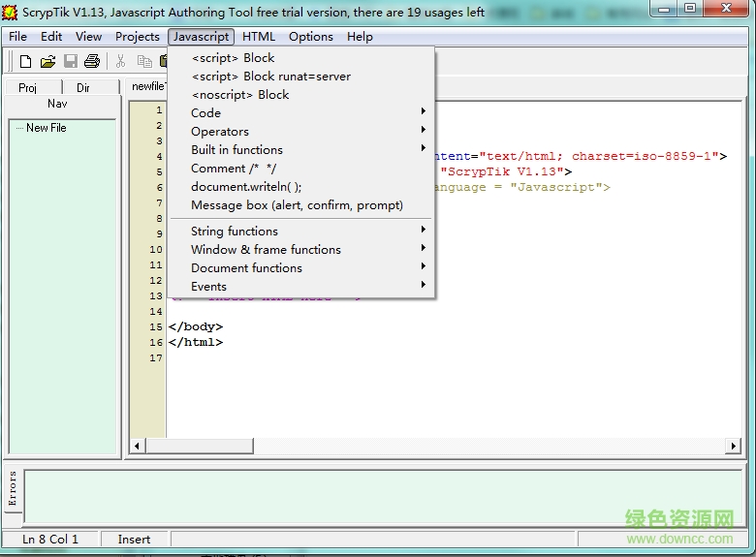Insert document.writeln( ) from the menu
This screenshot has width=756, height=557.
(x=246, y=187)
